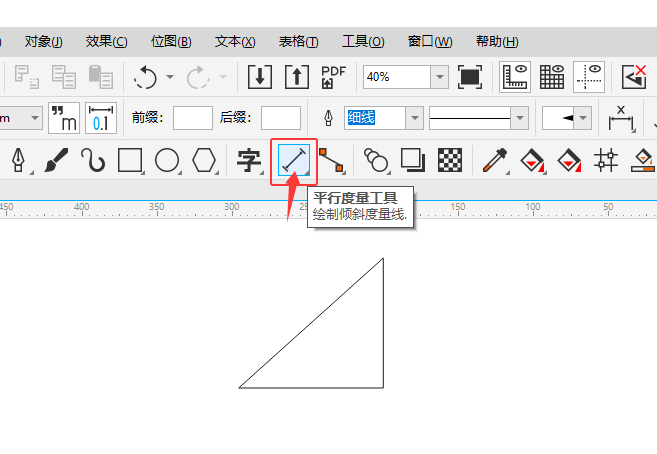Click the outline pen nib icon
Image resolution: width=657 pixels, height=454 pixels.
tap(329, 118)
